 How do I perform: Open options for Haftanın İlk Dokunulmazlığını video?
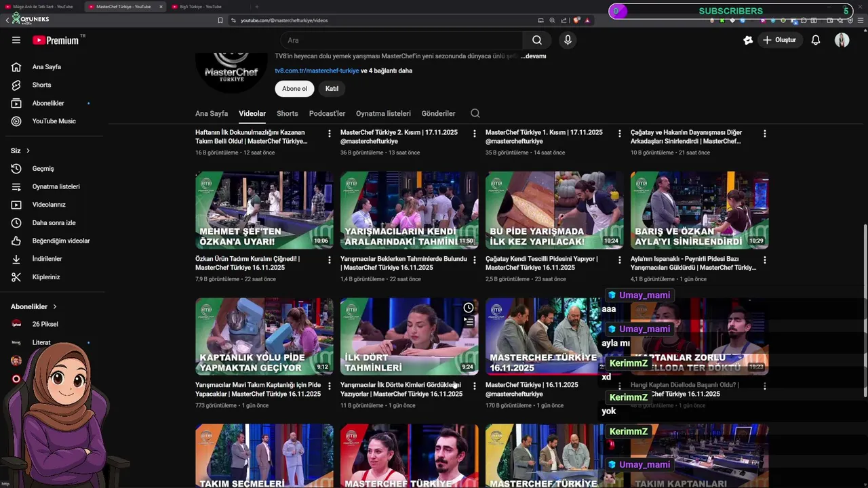pyautogui.click(x=330, y=134)
